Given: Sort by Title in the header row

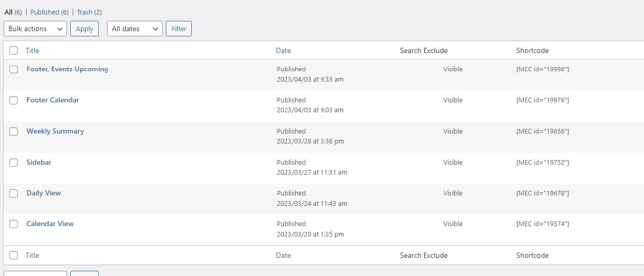Looking at the screenshot, I should (32, 50).
